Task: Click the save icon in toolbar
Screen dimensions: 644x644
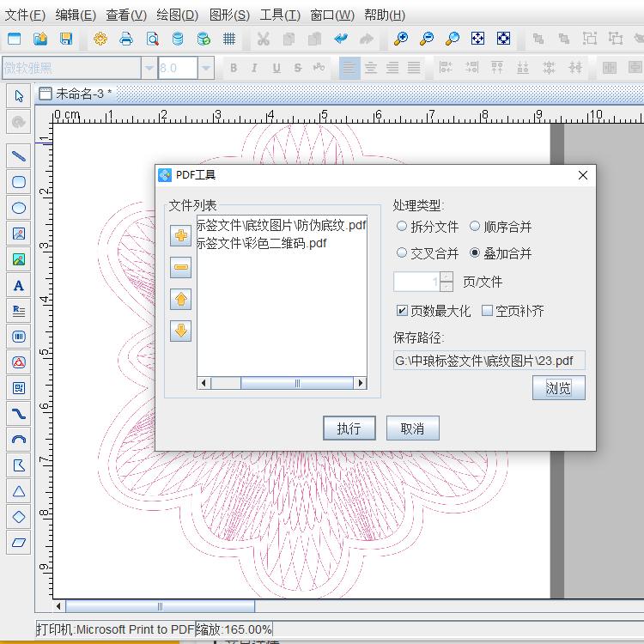Action: pyautogui.click(x=66, y=39)
